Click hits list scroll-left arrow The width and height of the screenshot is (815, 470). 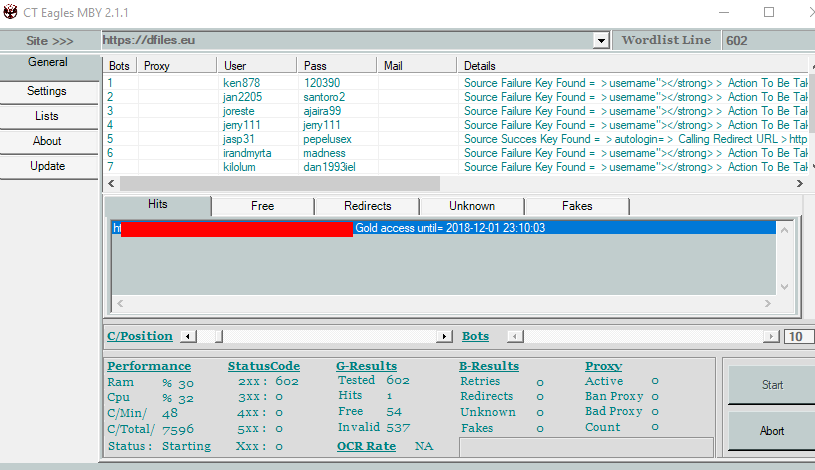click(120, 303)
